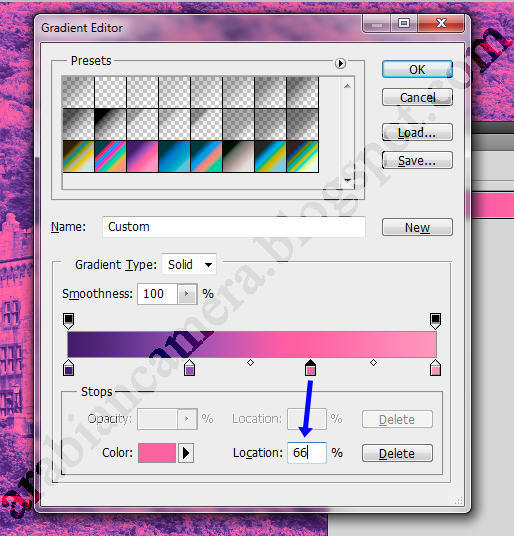The image size is (514, 536).
Task: Select the light pink color stop at far right
Action: click(435, 368)
